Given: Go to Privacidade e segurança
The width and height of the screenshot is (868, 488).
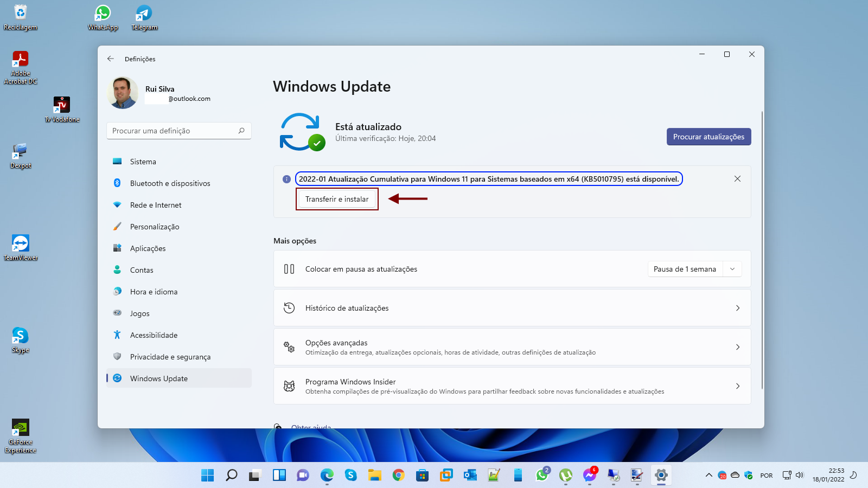Looking at the screenshot, I should coord(170,357).
